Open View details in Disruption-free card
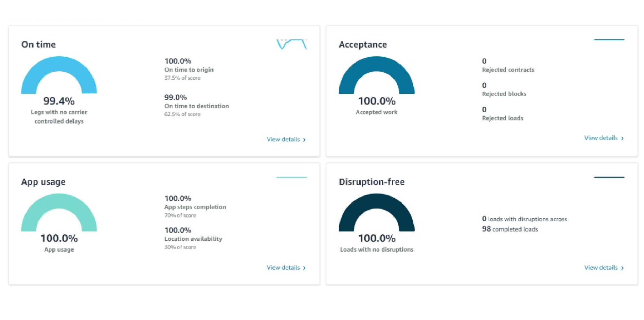Screen dimensions: 644x320 tap(603, 268)
